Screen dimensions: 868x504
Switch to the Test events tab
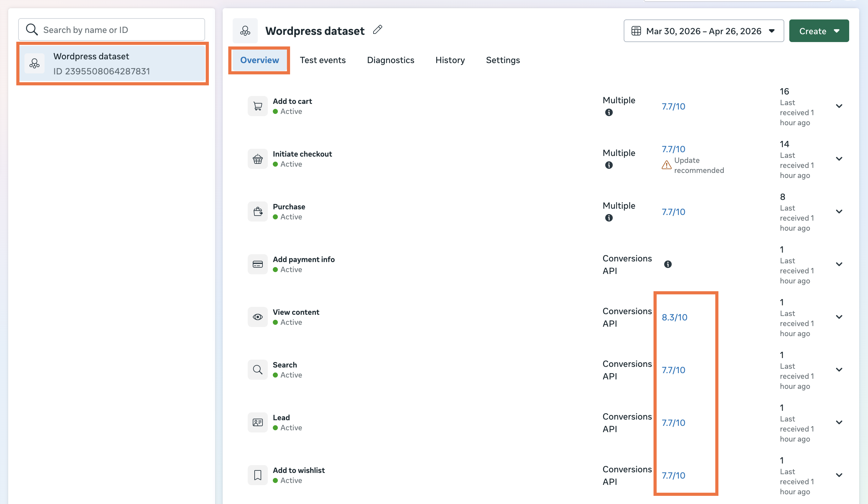point(322,60)
